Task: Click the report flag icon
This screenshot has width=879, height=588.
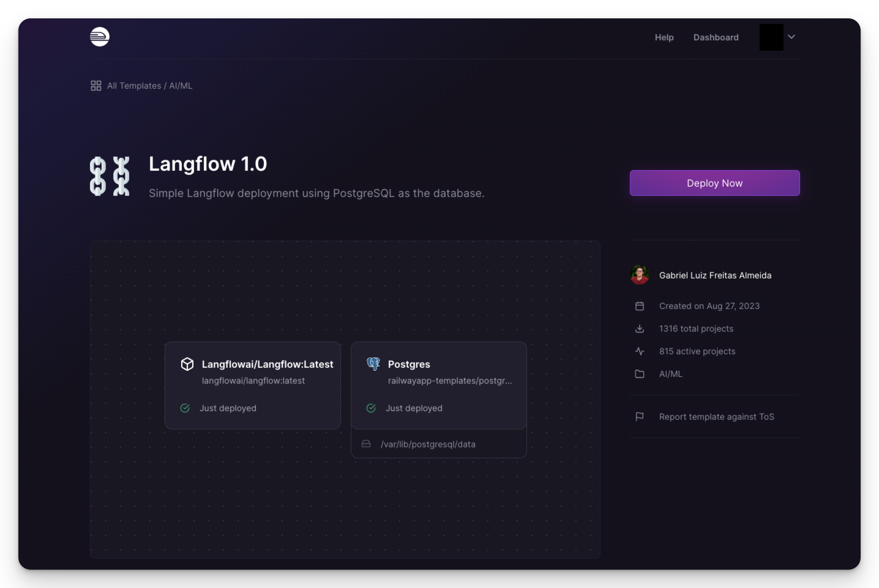Action: 640,417
